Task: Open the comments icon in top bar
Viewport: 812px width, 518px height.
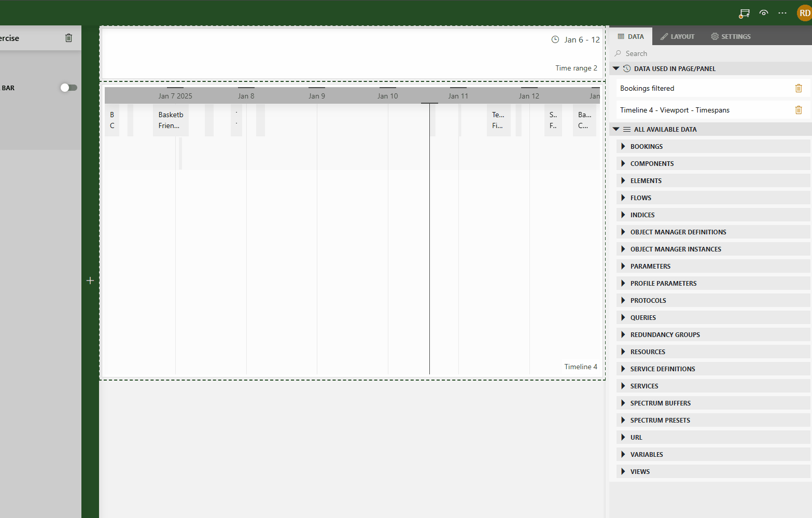Action: [x=745, y=13]
